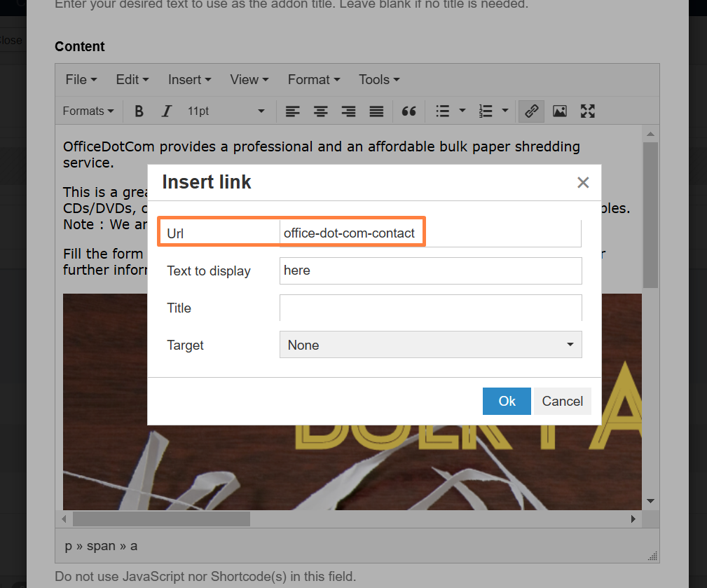The image size is (707, 588).
Task: Click the Title input field
Action: tap(431, 308)
